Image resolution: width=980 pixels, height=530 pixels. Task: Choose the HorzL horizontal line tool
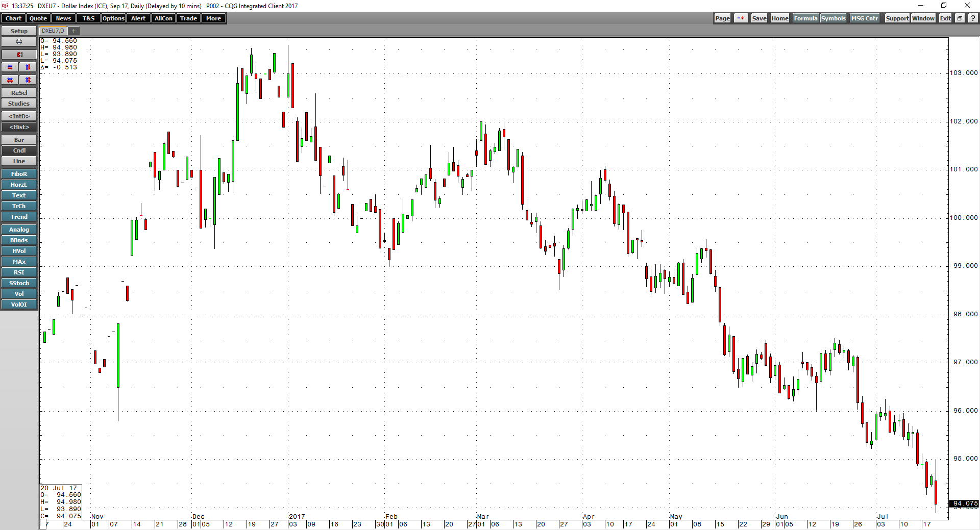(x=19, y=185)
